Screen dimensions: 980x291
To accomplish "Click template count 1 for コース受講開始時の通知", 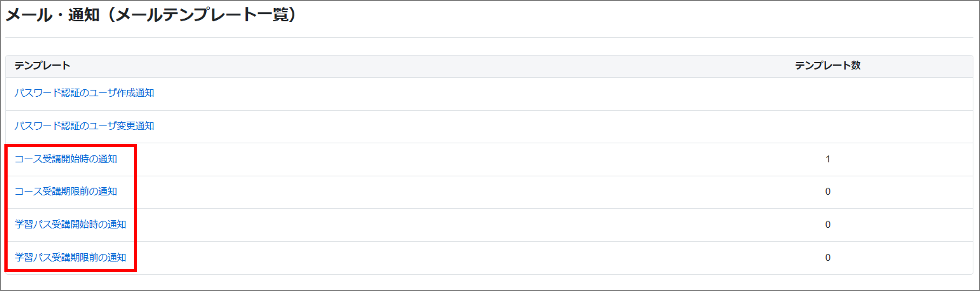I will (827, 159).
